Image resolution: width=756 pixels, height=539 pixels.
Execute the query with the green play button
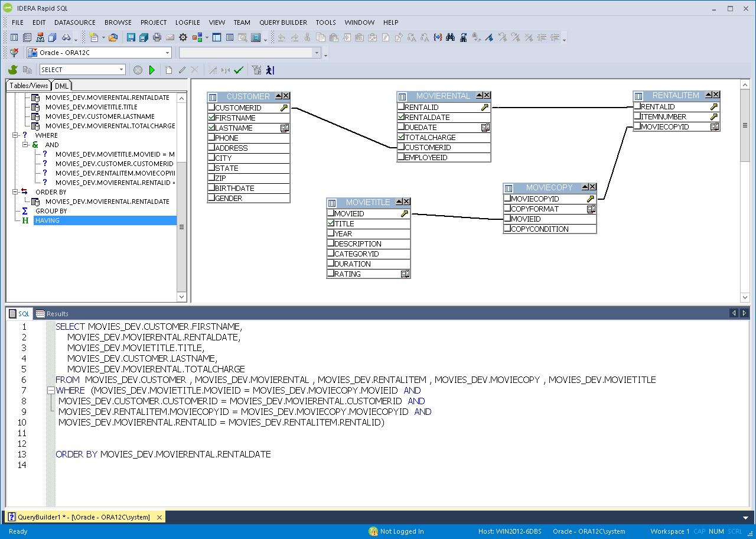[x=152, y=69]
